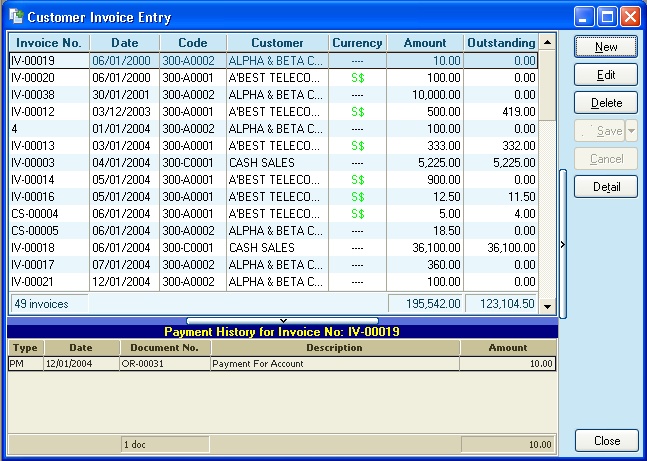Click the date 03/12/2003
The image size is (647, 461).
tap(121, 111)
